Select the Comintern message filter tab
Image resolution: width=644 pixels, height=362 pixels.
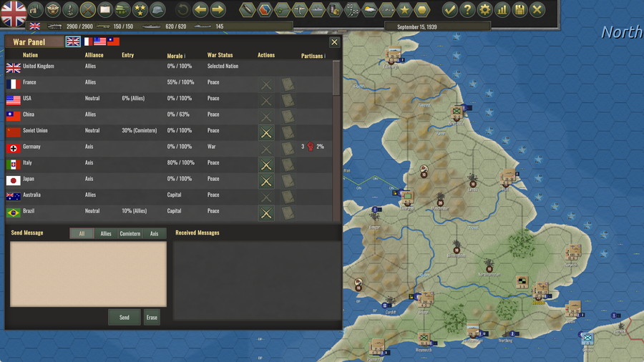point(130,233)
